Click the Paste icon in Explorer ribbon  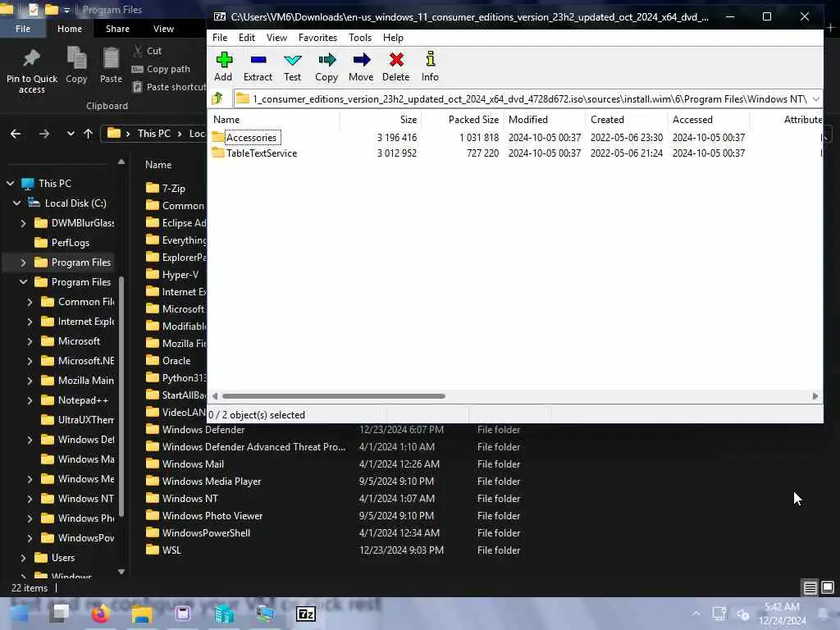pos(111,66)
